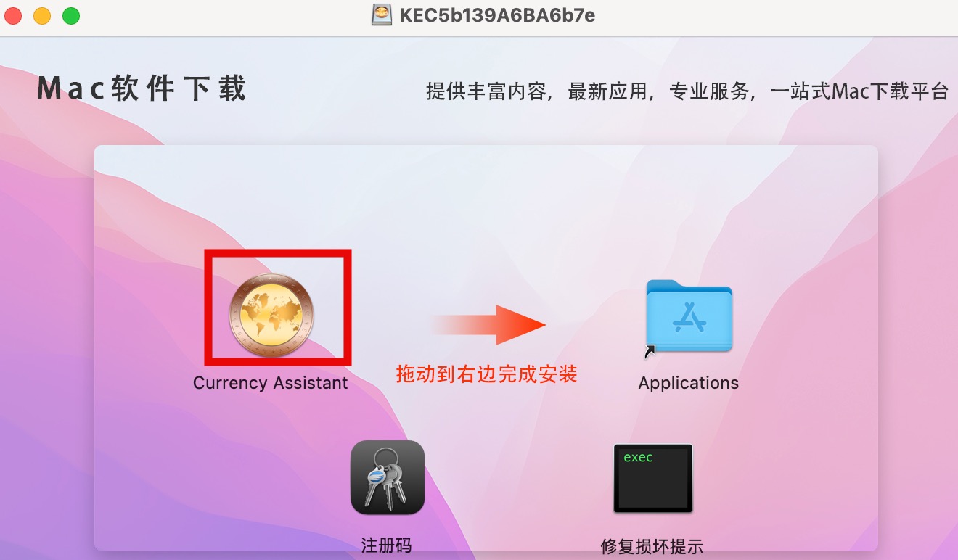Image resolution: width=958 pixels, height=560 pixels.
Task: Click the green exec text inside terminal icon
Action: point(638,457)
